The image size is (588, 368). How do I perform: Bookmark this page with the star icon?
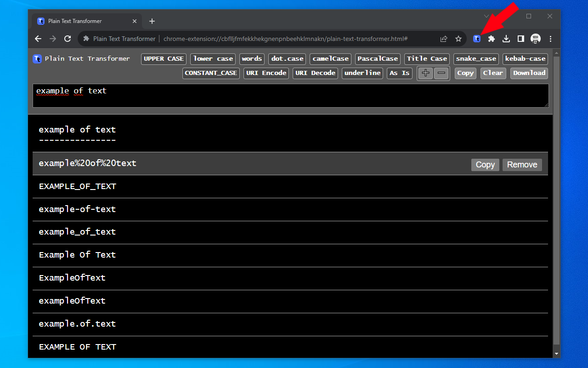tap(458, 39)
